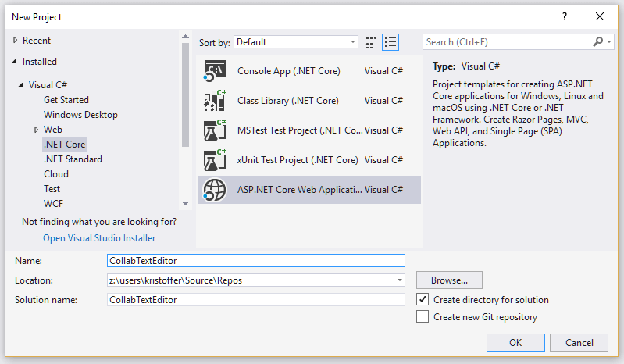The width and height of the screenshot is (624, 364).
Task: Open Visual Studio Installer link
Action: [x=99, y=238]
